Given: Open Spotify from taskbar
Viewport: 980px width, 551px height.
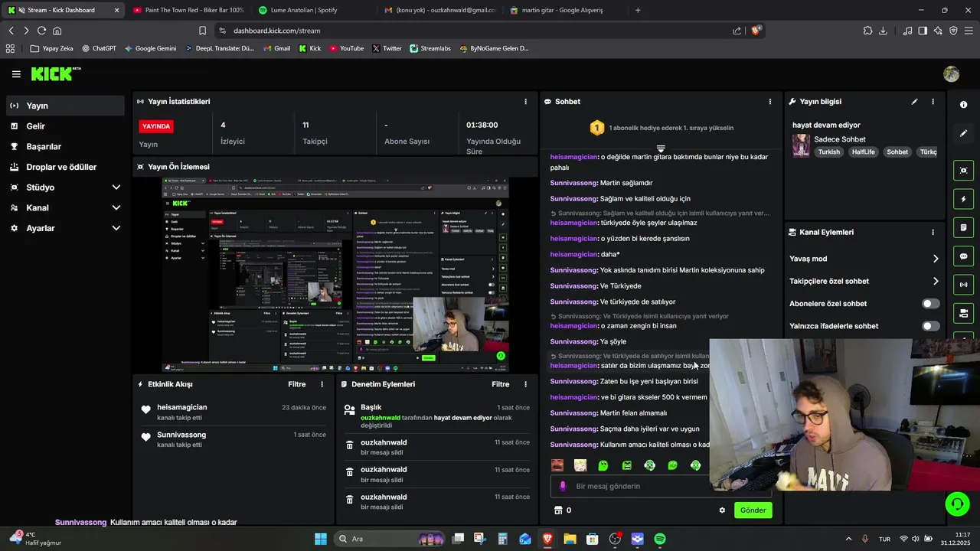Looking at the screenshot, I should tap(660, 539).
